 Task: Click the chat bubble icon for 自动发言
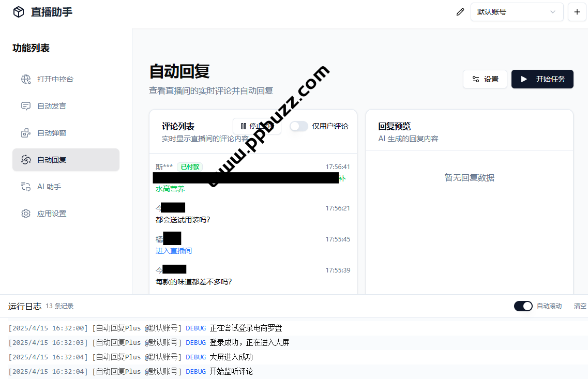[x=26, y=106]
